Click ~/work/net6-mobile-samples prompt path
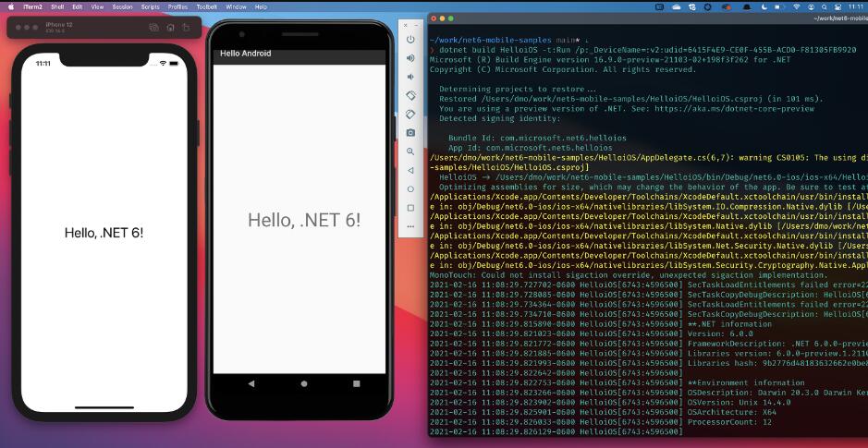This screenshot has width=868, height=448. (x=491, y=40)
